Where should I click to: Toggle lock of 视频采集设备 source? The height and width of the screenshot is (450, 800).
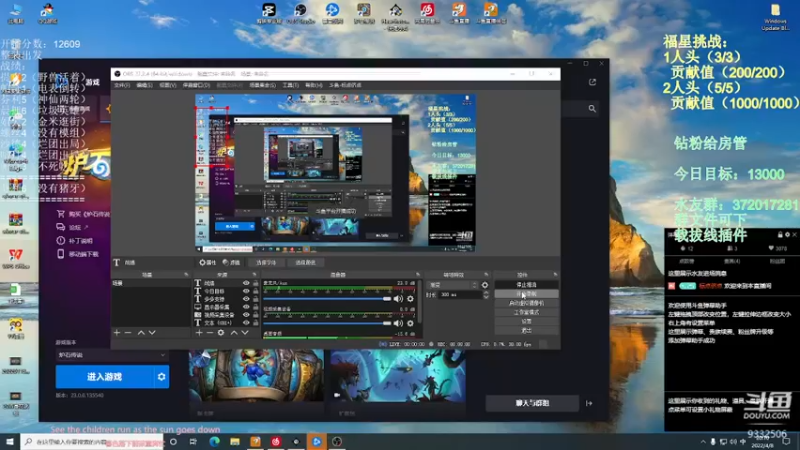[256, 315]
